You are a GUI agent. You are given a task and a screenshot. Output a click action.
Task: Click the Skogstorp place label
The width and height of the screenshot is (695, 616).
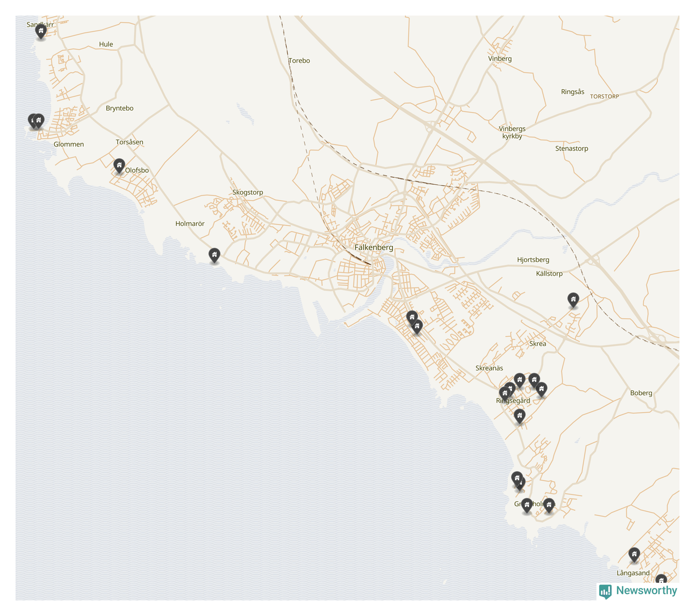point(247,193)
